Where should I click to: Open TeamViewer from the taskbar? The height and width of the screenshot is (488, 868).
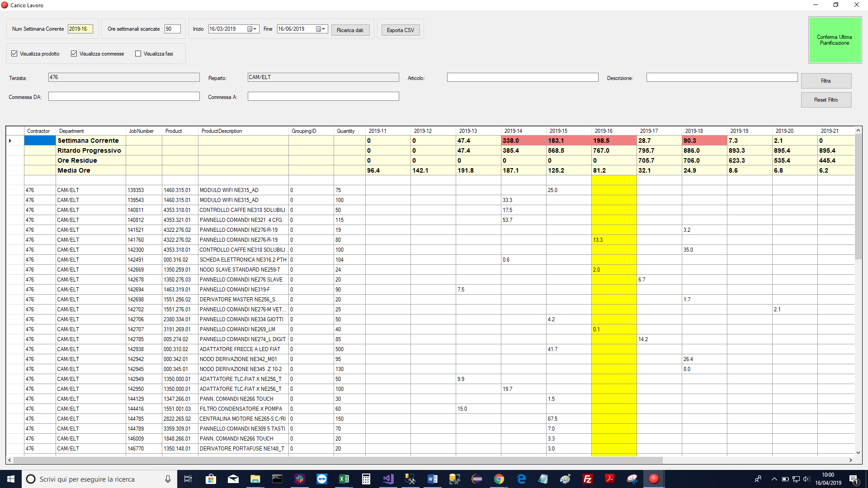(322, 479)
